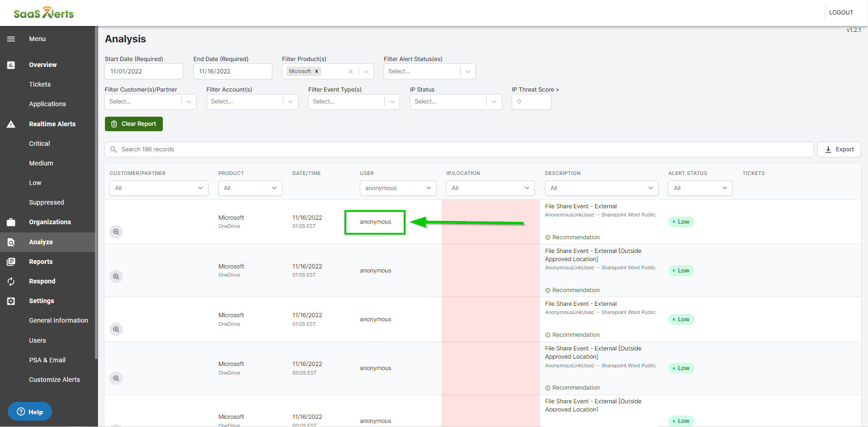Open details magnifier for first 01:05 EST row
The height and width of the screenshot is (427, 868).
[x=116, y=232]
